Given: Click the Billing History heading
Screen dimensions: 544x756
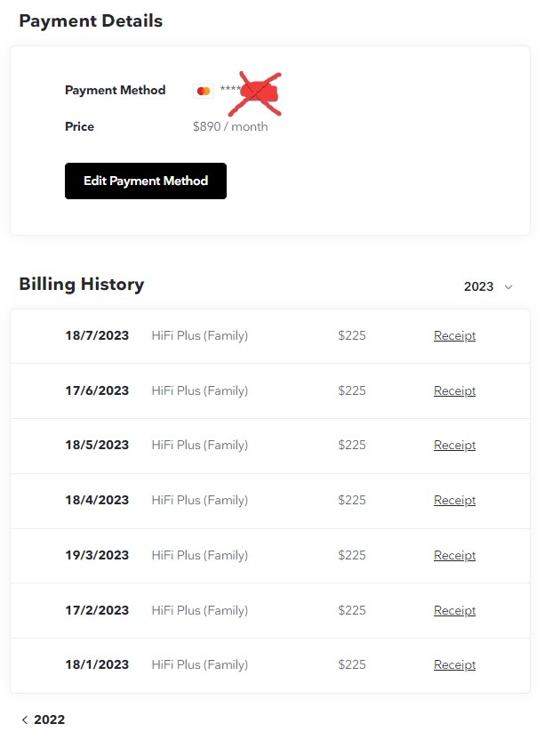Looking at the screenshot, I should 82,284.
